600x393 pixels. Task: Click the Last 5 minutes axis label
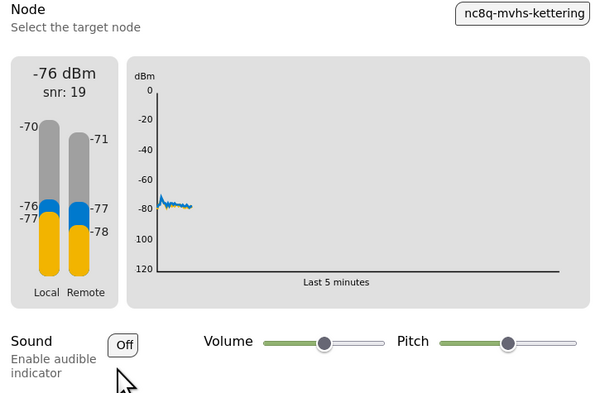click(336, 282)
